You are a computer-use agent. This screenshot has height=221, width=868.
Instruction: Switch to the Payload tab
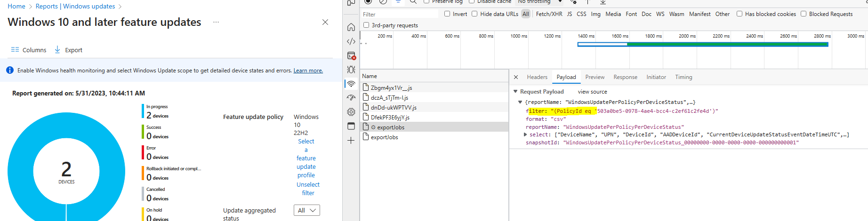(x=566, y=77)
